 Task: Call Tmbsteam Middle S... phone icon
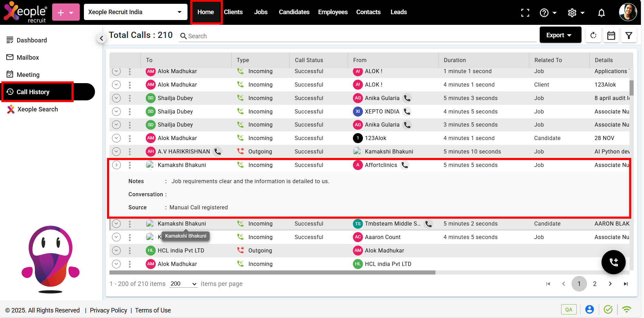click(x=428, y=224)
